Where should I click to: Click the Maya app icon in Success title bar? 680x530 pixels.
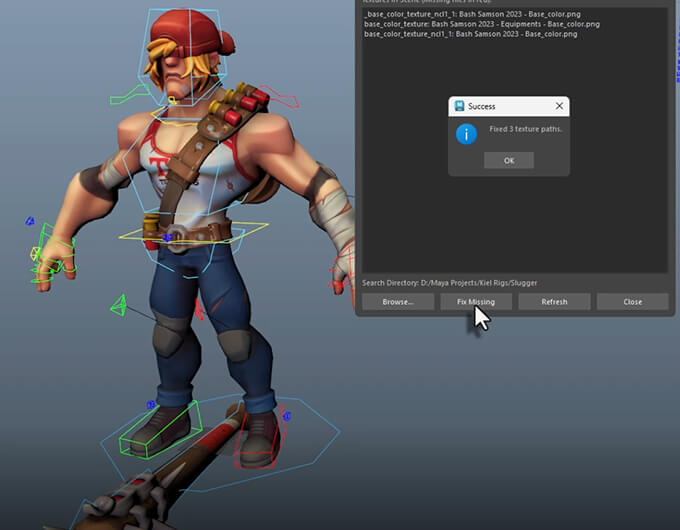click(x=459, y=106)
